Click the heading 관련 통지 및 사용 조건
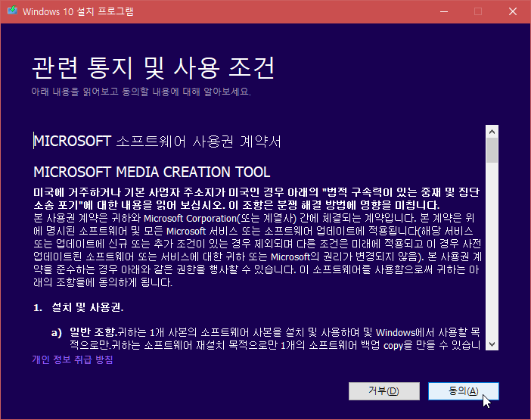The height and width of the screenshot is (420, 531). 153,68
